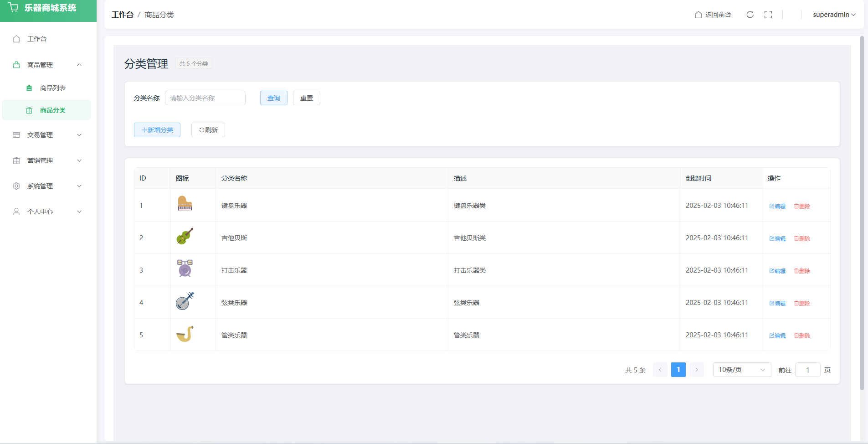Open 商品列表 in the sidebar

[x=52, y=88]
